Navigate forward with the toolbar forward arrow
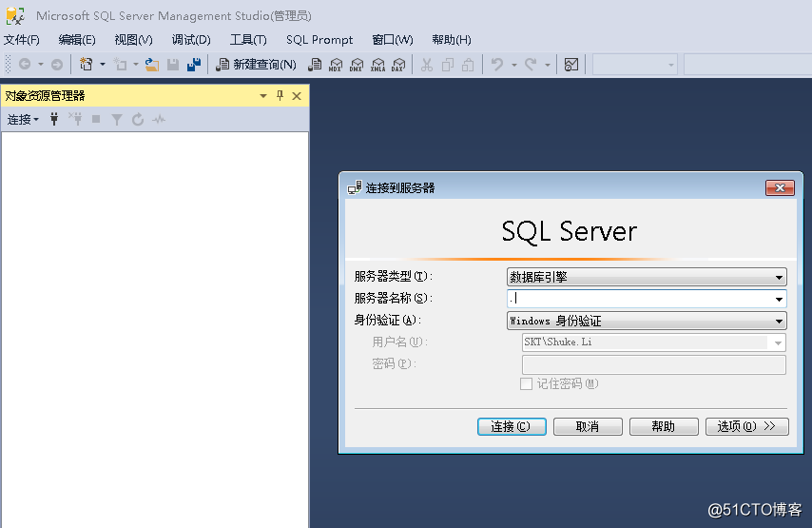Screen dimensions: 812x528 [x=57, y=65]
